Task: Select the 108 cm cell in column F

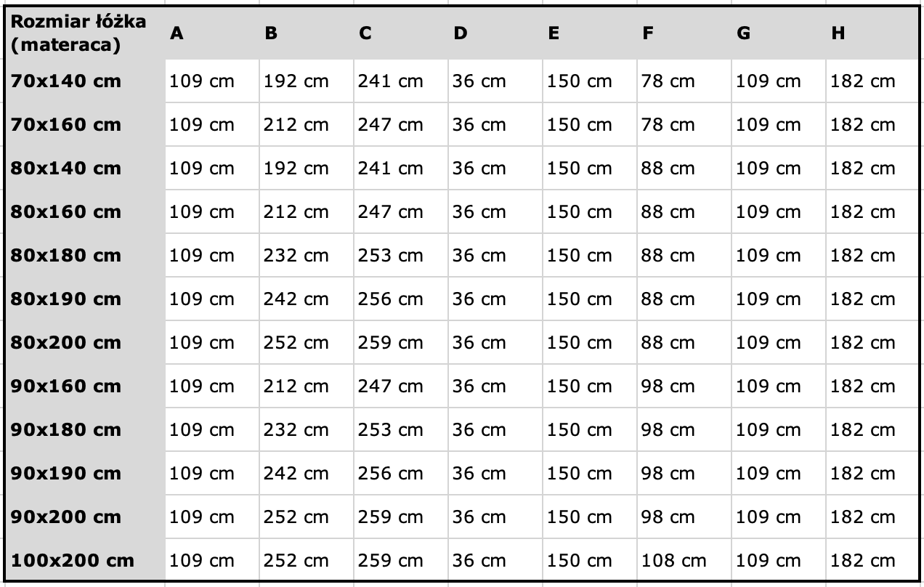Action: point(684,561)
